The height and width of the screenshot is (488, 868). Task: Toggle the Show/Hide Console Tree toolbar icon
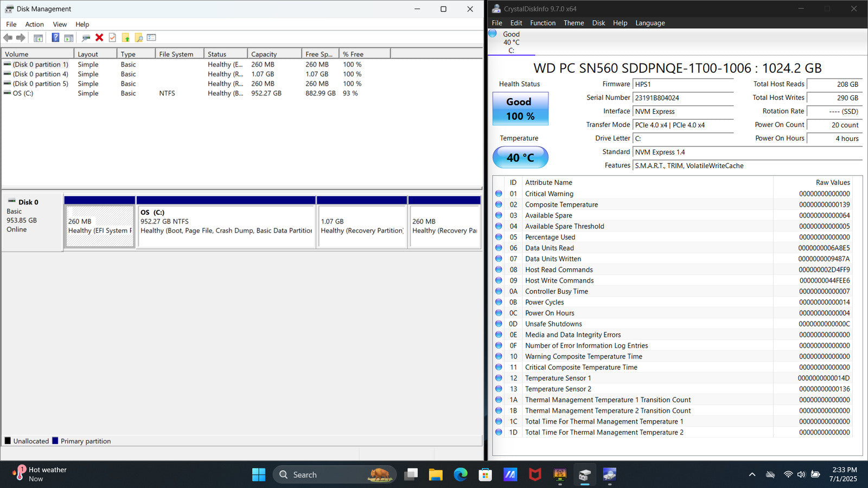[x=38, y=37]
